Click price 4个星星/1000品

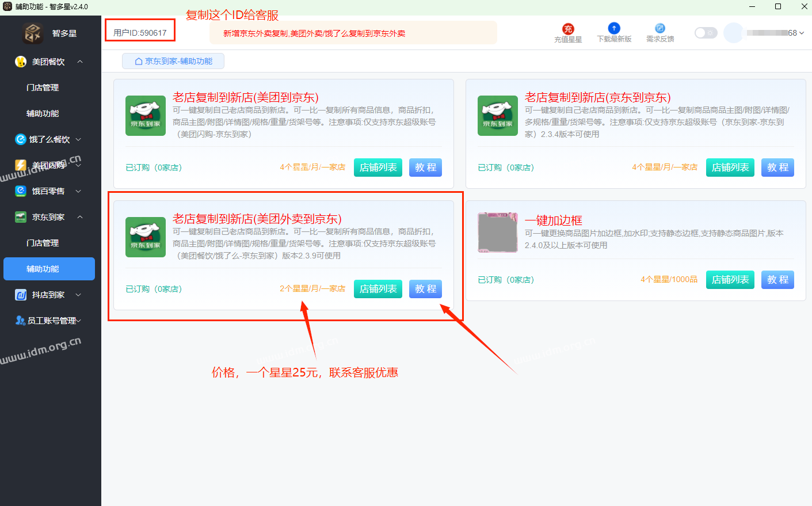(x=669, y=280)
